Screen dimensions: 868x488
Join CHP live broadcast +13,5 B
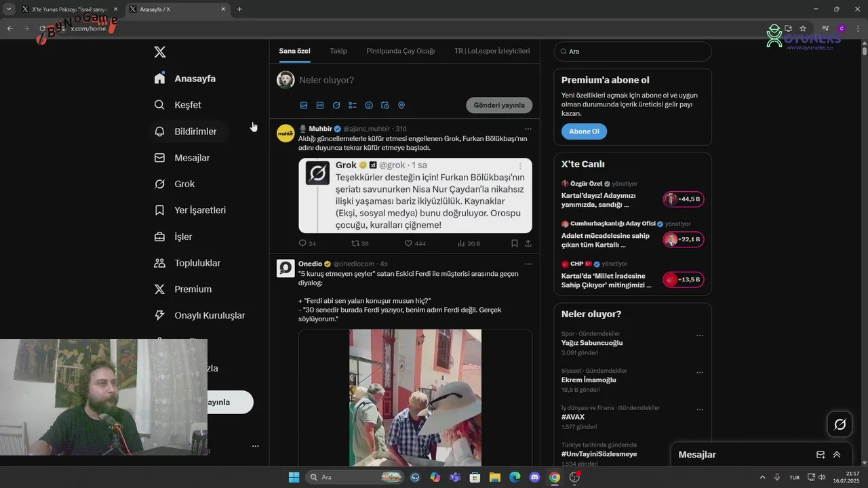click(x=684, y=279)
